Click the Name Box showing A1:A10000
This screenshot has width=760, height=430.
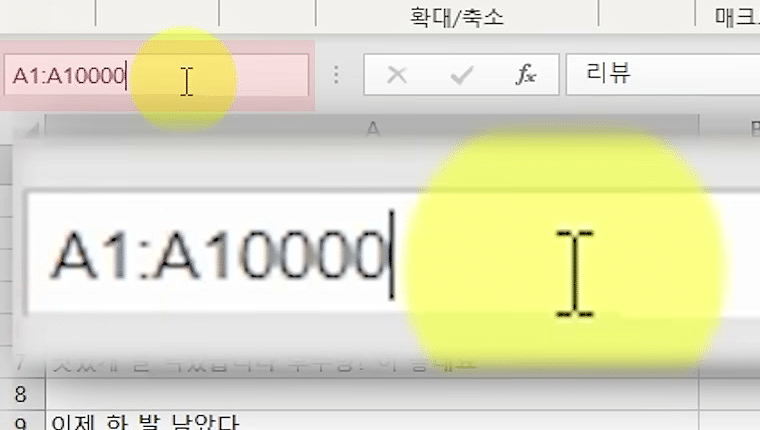coord(156,75)
